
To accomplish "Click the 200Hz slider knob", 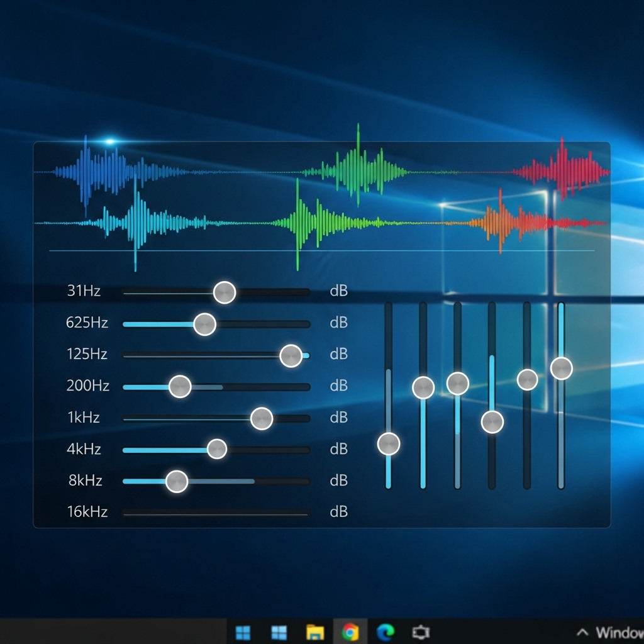I will (x=181, y=386).
